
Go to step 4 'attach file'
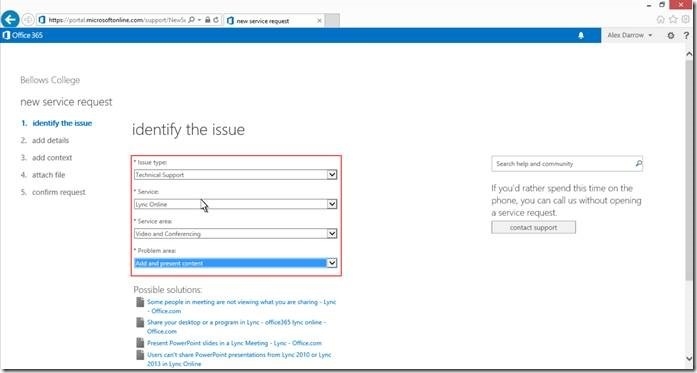(x=43, y=175)
